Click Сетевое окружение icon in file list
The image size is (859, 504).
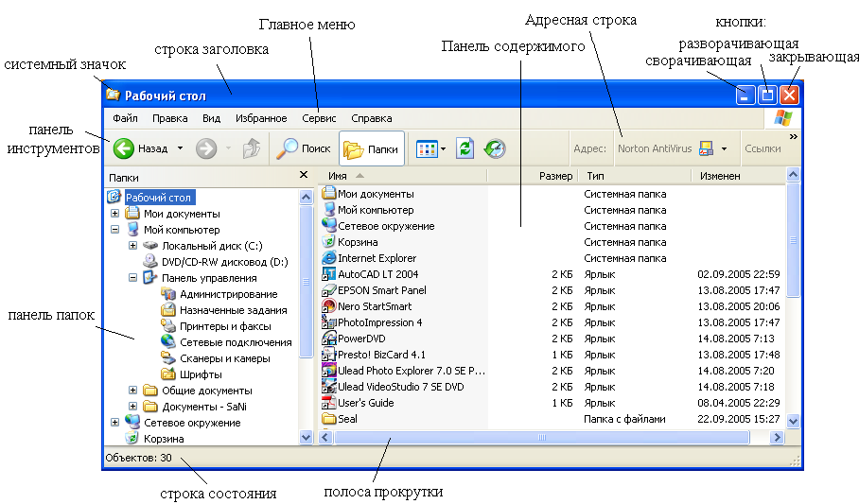coord(328,225)
